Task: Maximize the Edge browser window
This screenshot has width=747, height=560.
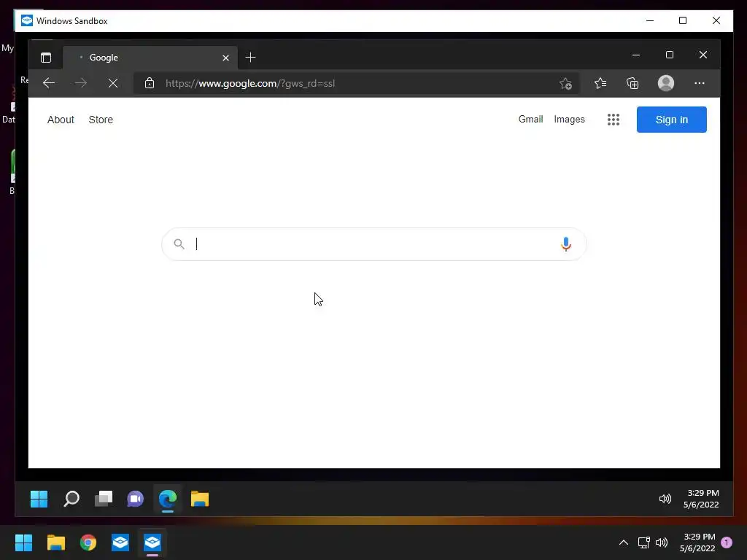Action: (x=670, y=55)
